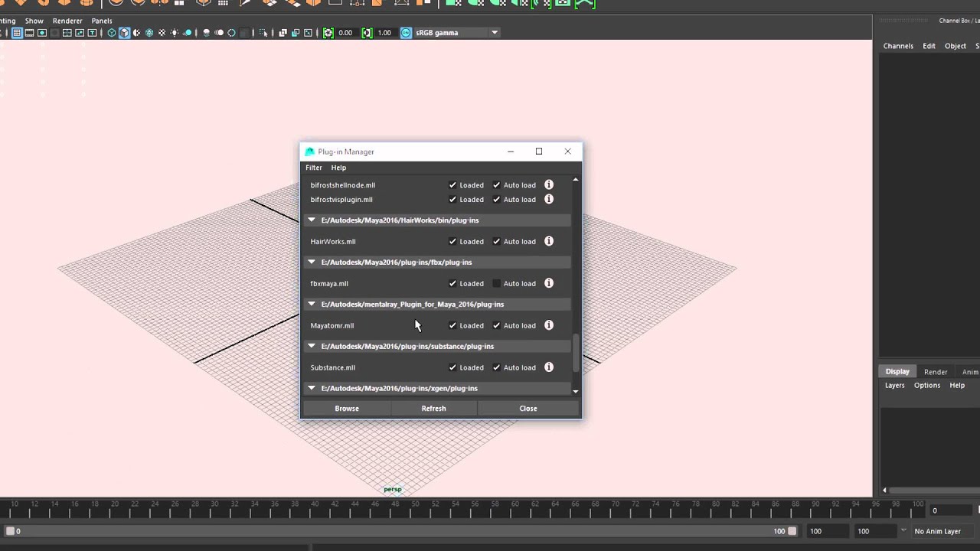Toggle motion blur icon in viewport toolbar
Image resolution: width=980 pixels, height=551 pixels.
pos(218,33)
